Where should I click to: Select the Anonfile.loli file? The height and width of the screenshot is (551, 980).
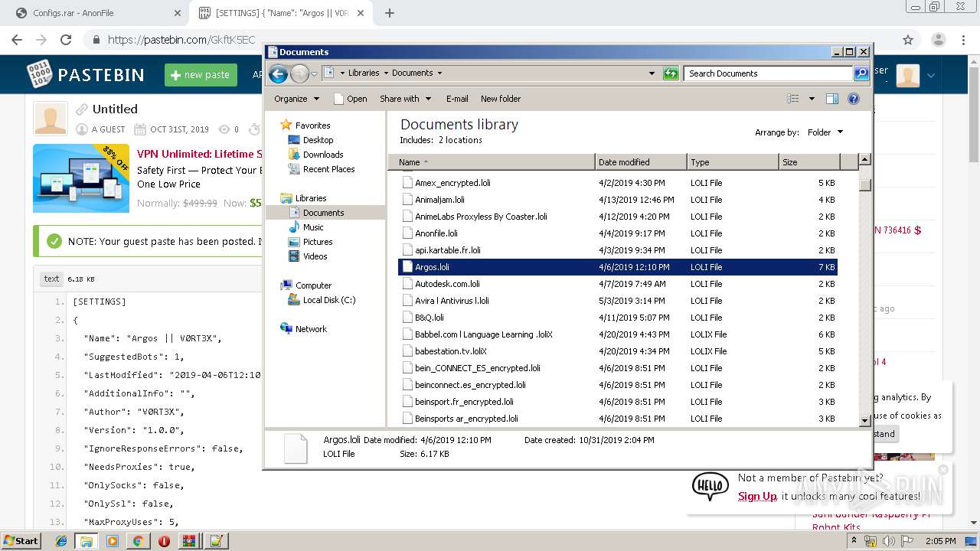[x=618, y=233]
